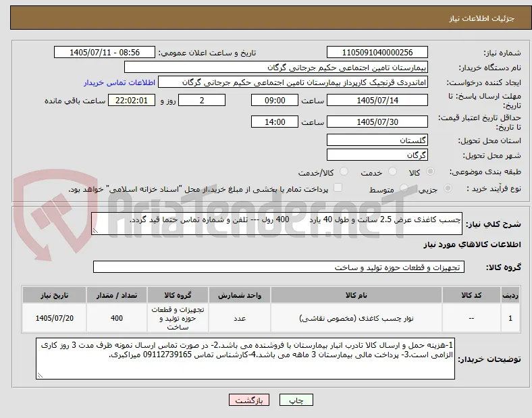Click the general need description textarea
Viewport: 532px width, 418px height.
(277, 224)
